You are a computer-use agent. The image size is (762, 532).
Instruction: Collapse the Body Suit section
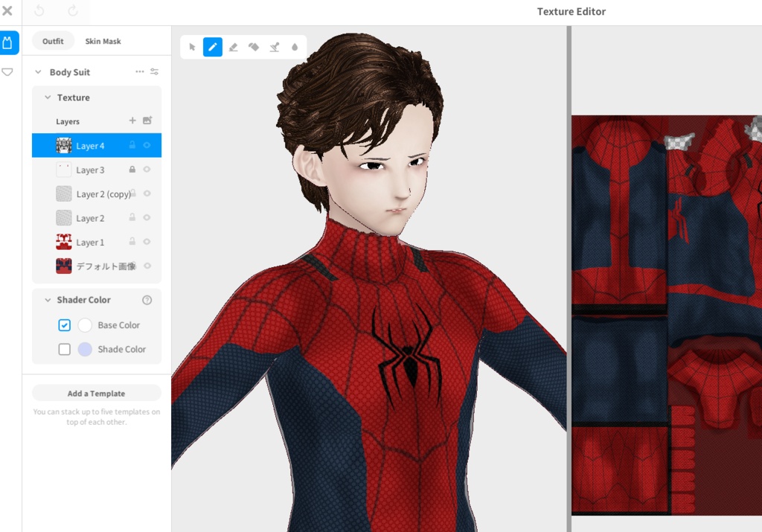[x=38, y=72]
